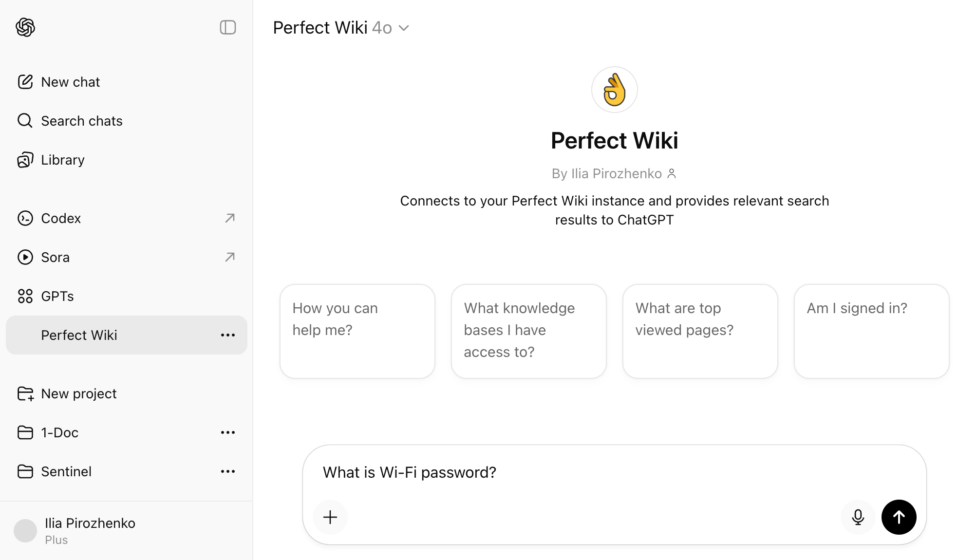The width and height of the screenshot is (976, 560).
Task: Start voice input with the microphone icon
Action: point(858,517)
